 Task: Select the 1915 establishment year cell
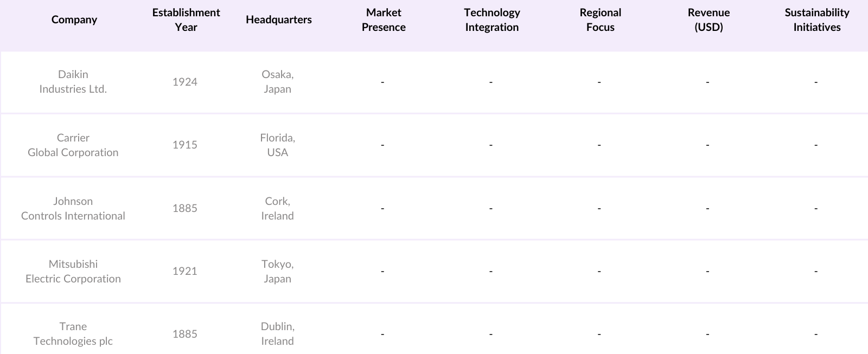(185, 145)
